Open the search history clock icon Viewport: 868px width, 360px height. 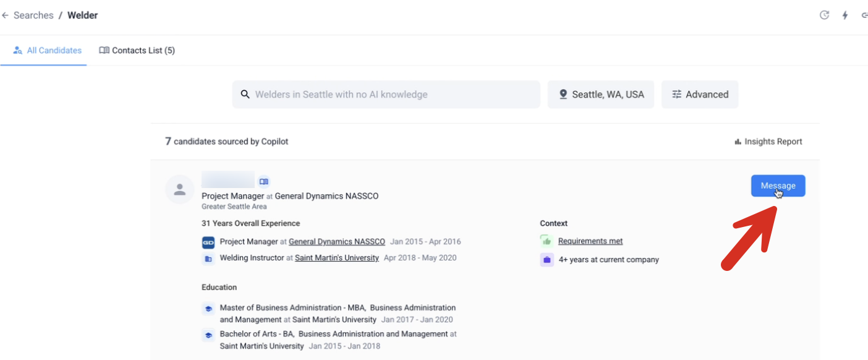[x=824, y=15]
